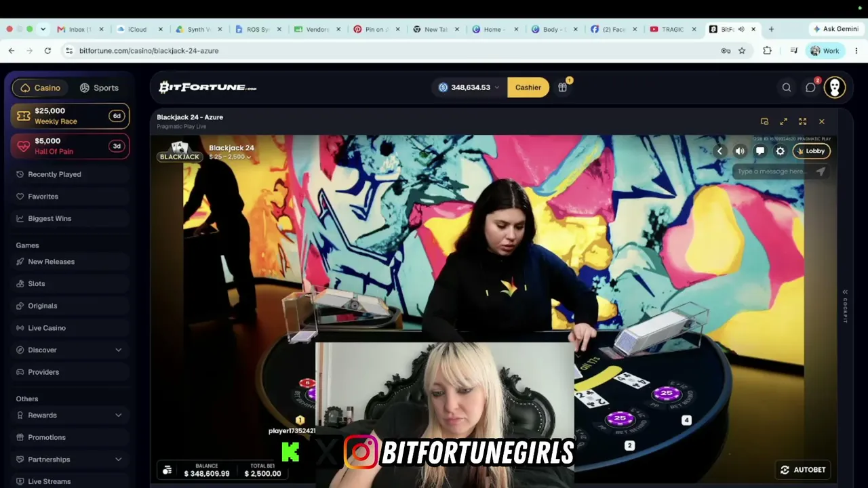Open the gift rewards icon beside Cashier
Viewport: 868px width, 488px height.
(x=562, y=87)
